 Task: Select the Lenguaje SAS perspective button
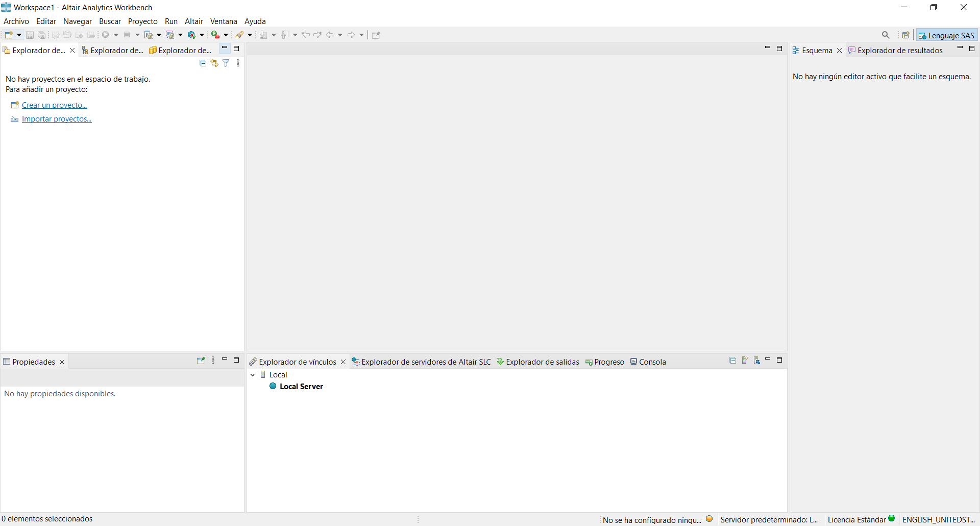coord(947,35)
